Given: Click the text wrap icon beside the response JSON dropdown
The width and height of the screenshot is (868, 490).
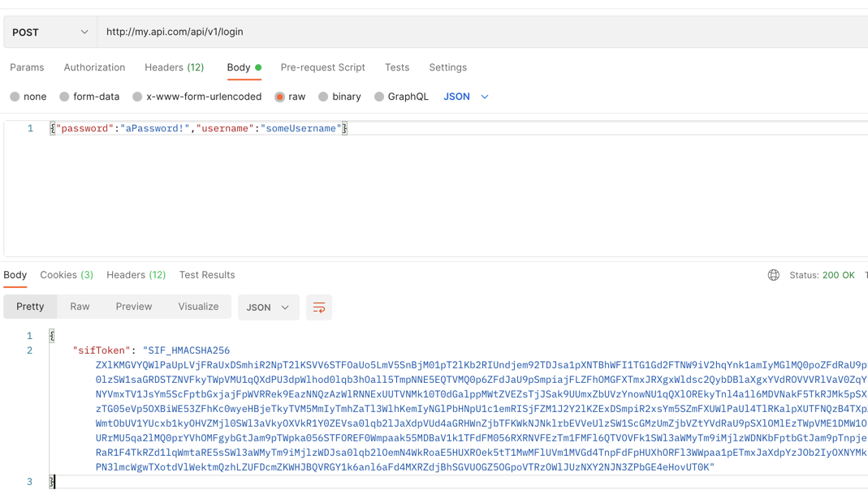Looking at the screenshot, I should click(317, 307).
